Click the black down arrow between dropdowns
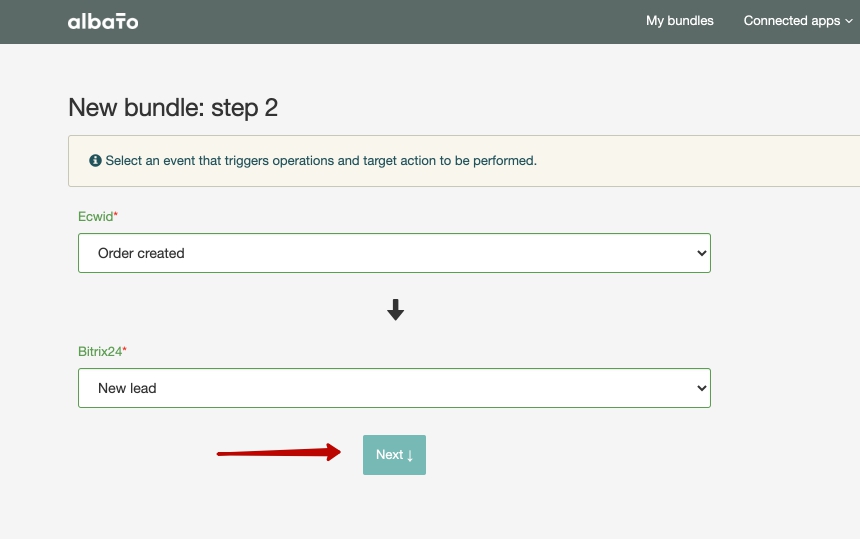The height and width of the screenshot is (539, 860). 395,310
